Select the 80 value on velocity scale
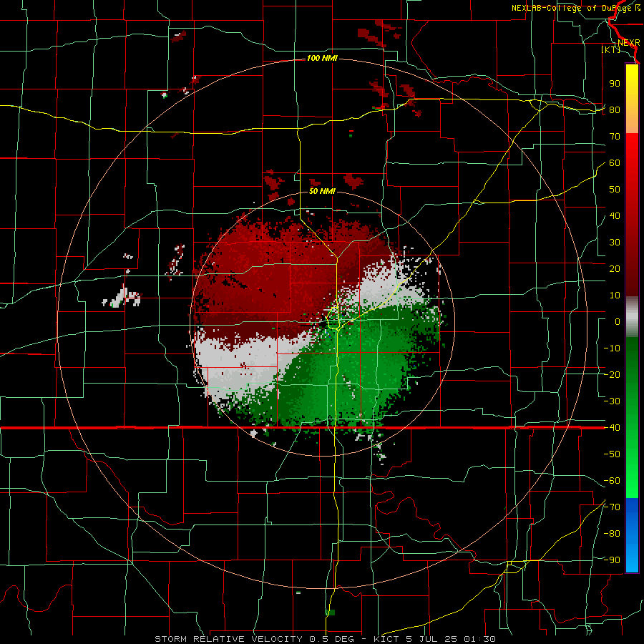This screenshot has width=644, height=644. pyautogui.click(x=615, y=110)
